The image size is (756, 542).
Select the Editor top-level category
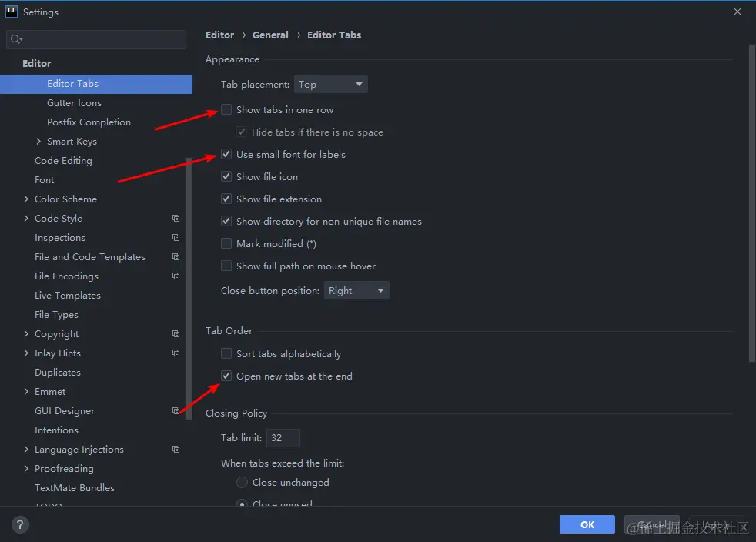coord(37,64)
